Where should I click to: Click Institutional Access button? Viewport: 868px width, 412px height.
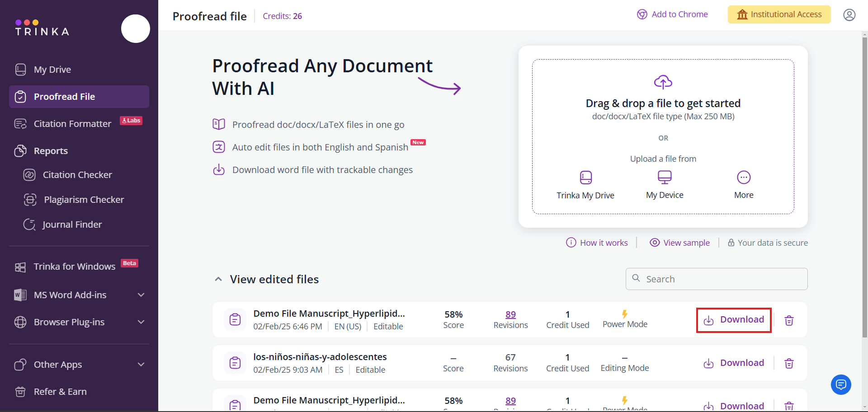pos(779,14)
